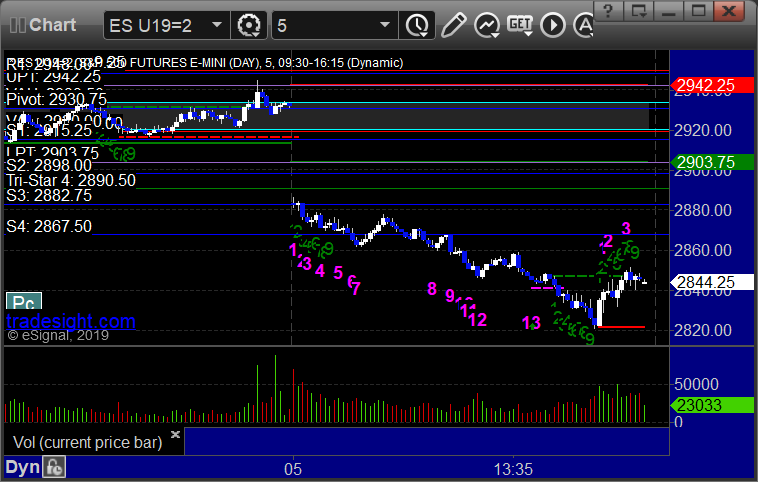The image size is (758, 482).
Task: Click the white 2844.25 current price marker
Action: [x=712, y=282]
